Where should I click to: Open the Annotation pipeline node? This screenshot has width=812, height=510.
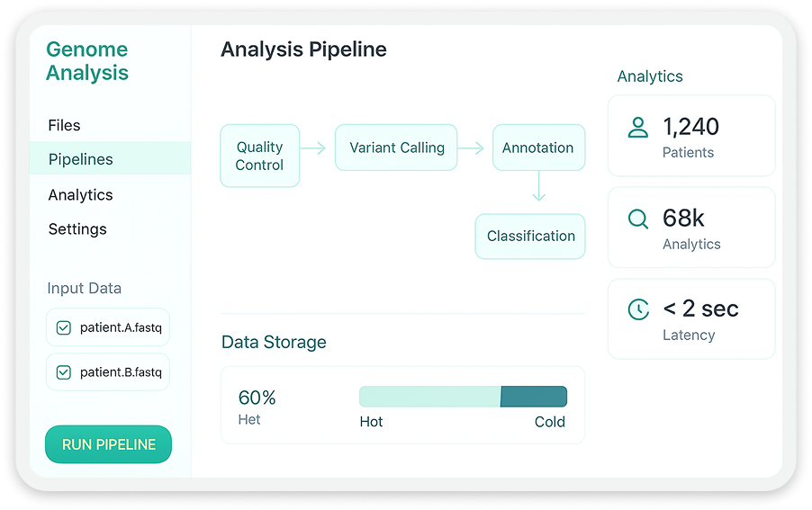pos(537,148)
